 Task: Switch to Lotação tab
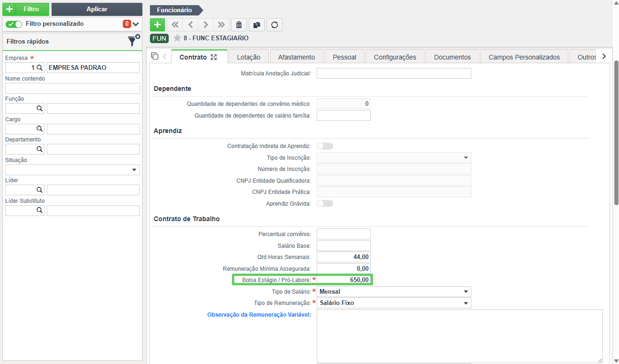coord(249,57)
